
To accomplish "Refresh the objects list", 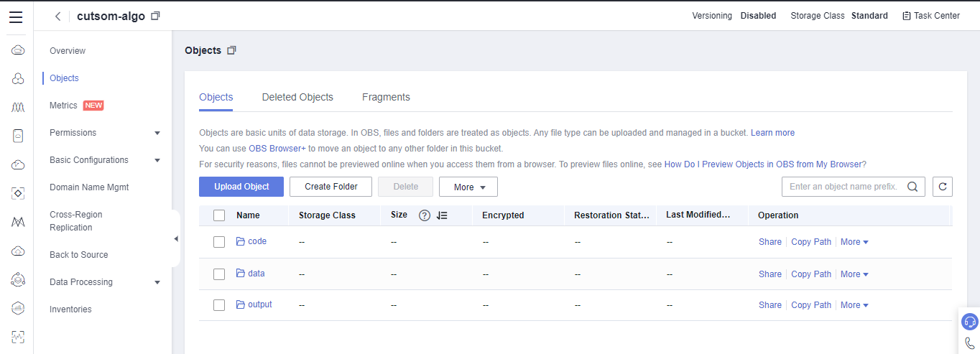I will coord(943,187).
